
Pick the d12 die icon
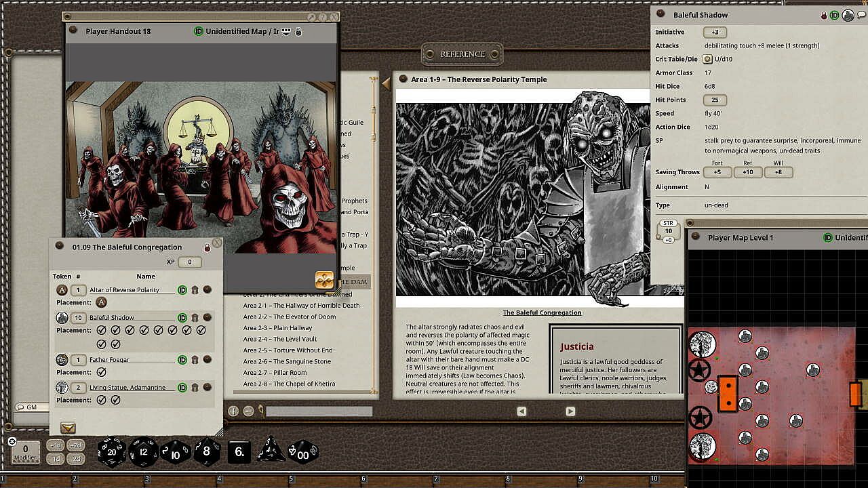click(x=143, y=452)
